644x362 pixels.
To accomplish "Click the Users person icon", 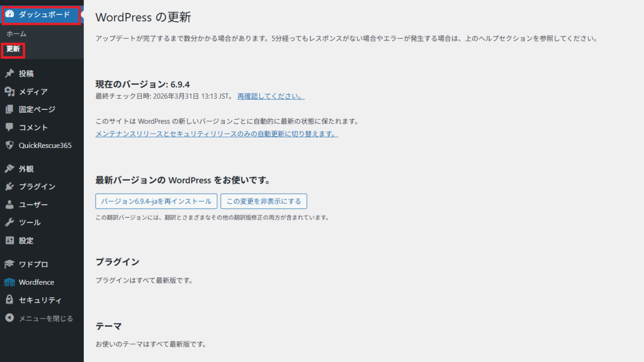I will (x=9, y=205).
